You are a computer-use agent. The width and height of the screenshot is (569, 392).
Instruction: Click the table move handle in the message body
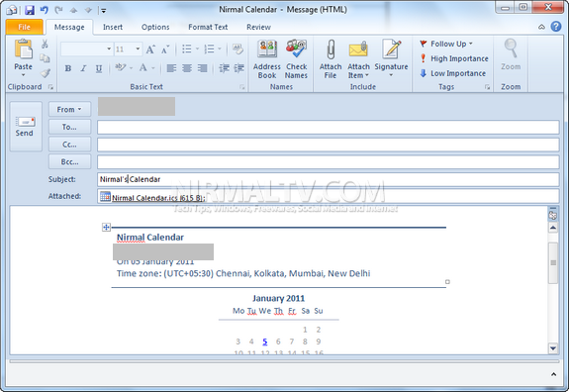(x=106, y=228)
